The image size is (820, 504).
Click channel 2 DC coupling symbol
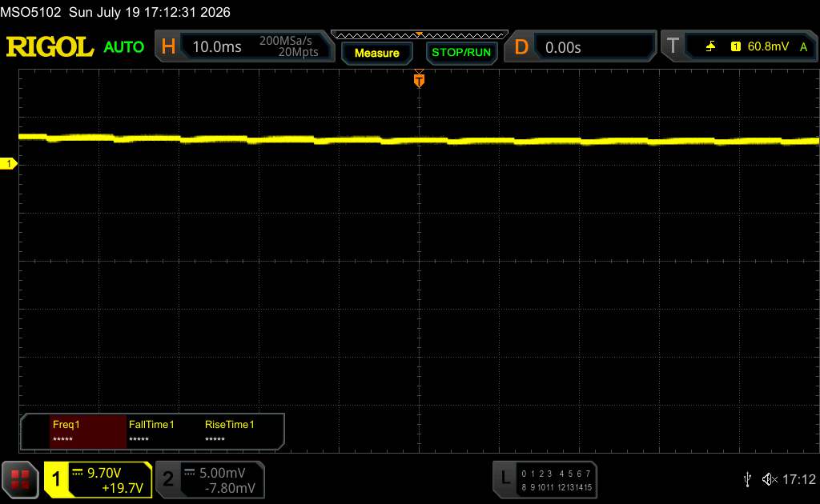click(189, 472)
